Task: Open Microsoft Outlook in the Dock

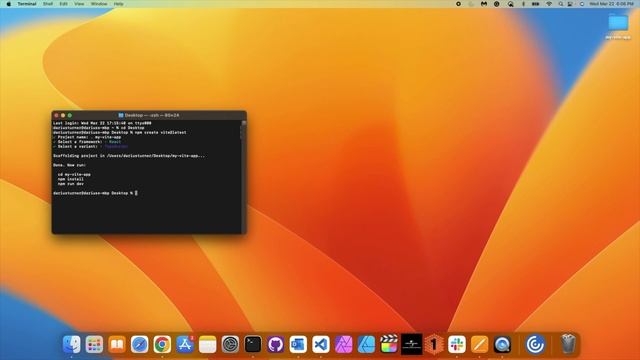Action: tap(298, 344)
